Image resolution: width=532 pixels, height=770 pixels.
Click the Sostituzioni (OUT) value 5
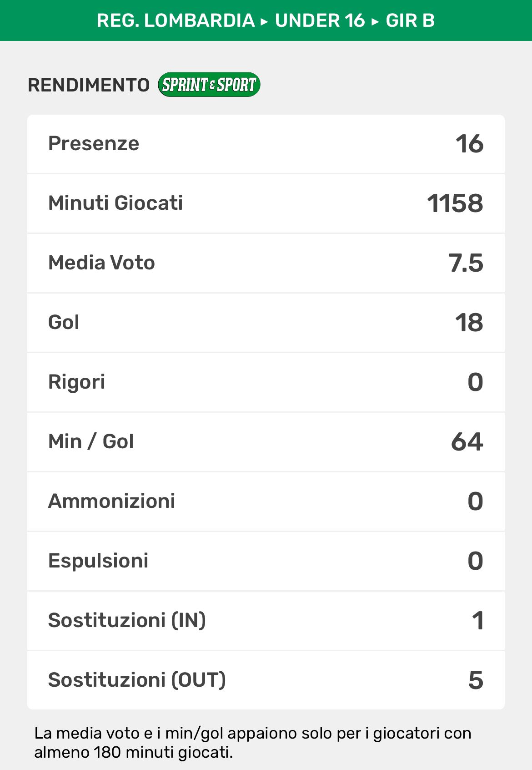(x=476, y=680)
